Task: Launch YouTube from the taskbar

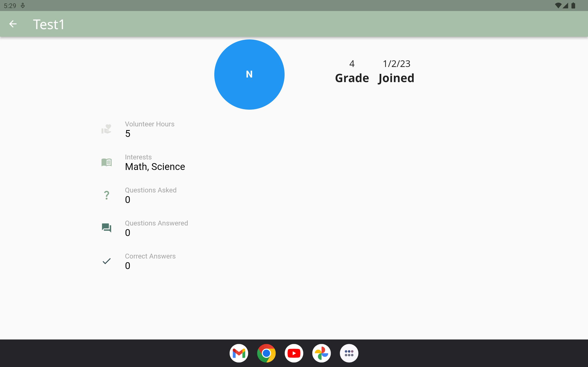Action: (294, 353)
